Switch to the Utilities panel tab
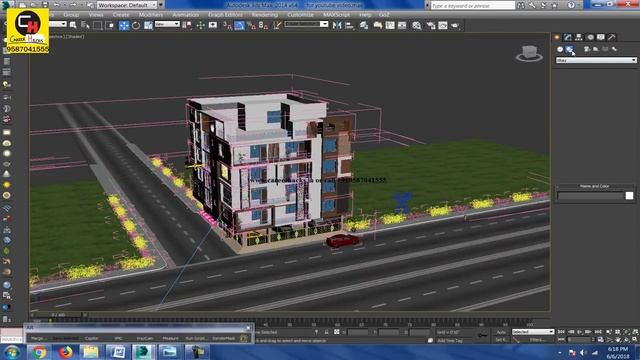The width and height of the screenshot is (640, 360). tap(611, 37)
